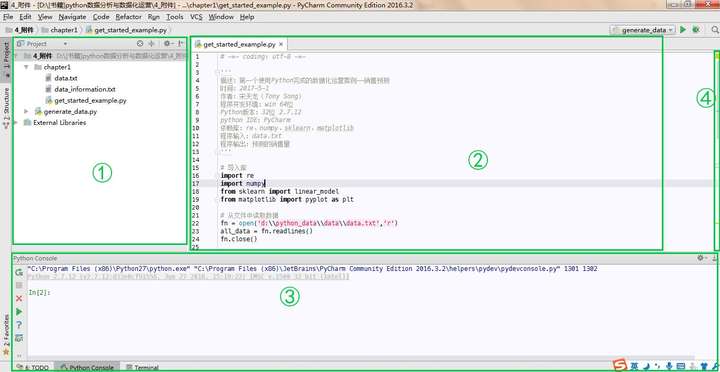Run the generate_data configuration with green arrow
720x372 pixels.
(x=683, y=30)
